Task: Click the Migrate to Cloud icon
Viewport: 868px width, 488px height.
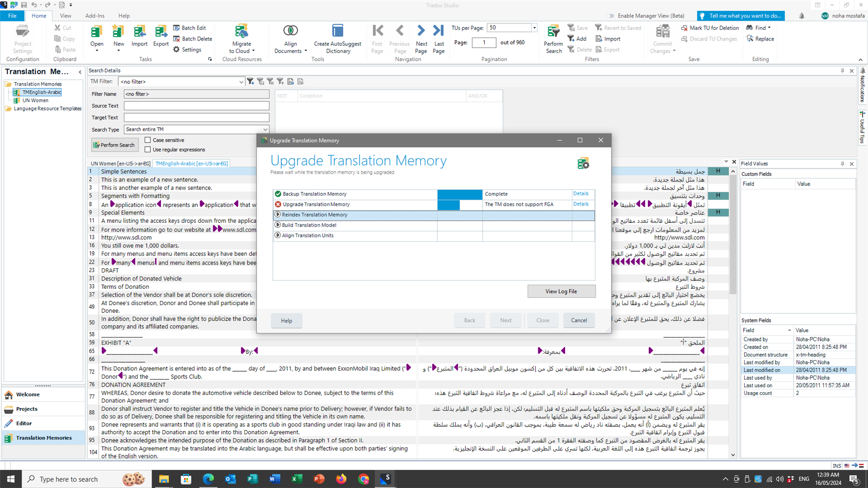Action: [x=242, y=31]
